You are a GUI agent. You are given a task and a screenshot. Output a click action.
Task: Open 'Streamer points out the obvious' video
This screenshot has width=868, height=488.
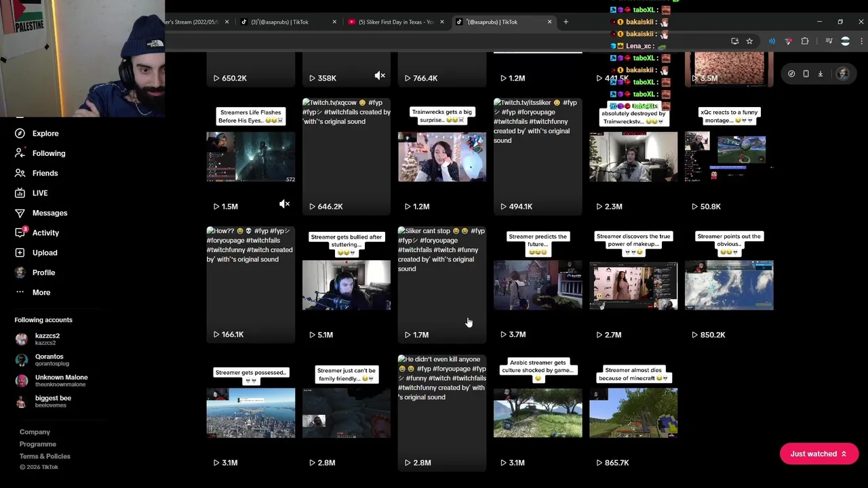tap(729, 285)
